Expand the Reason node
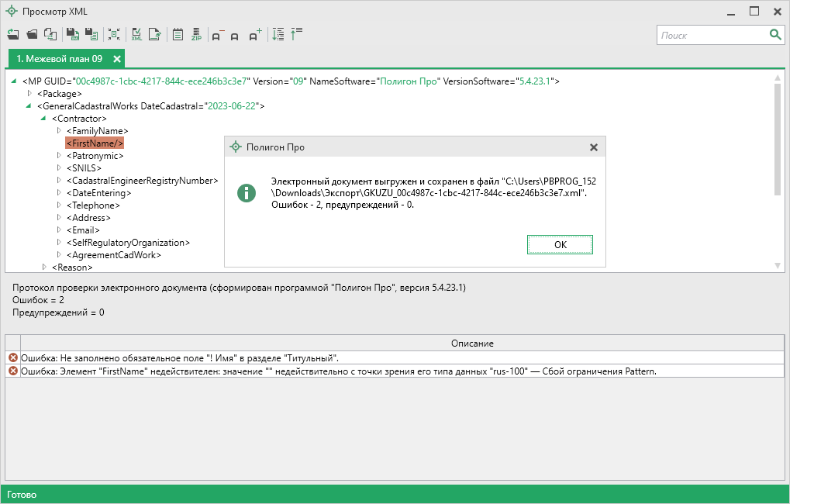 (x=44, y=267)
